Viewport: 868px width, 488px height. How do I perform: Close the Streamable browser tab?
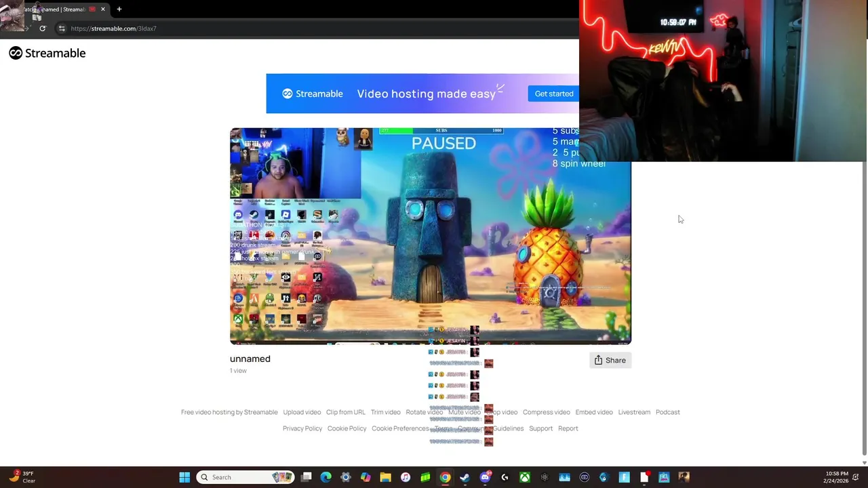pos(102,9)
